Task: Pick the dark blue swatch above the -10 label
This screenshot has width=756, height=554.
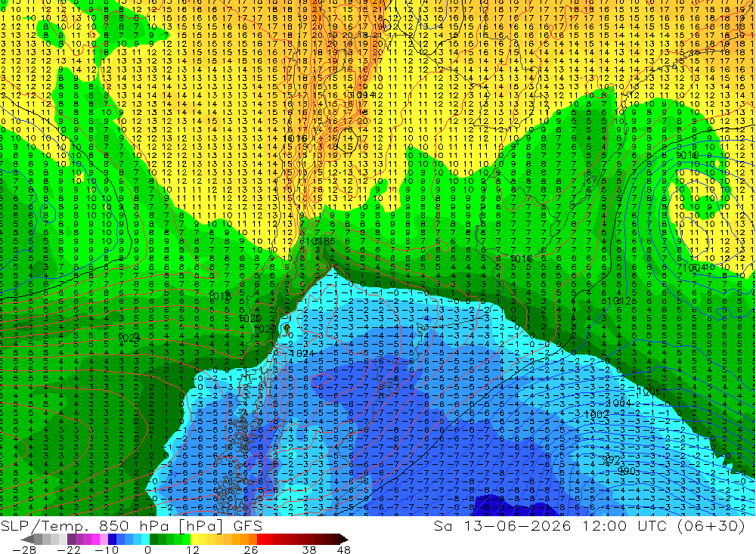Action: click(112, 539)
